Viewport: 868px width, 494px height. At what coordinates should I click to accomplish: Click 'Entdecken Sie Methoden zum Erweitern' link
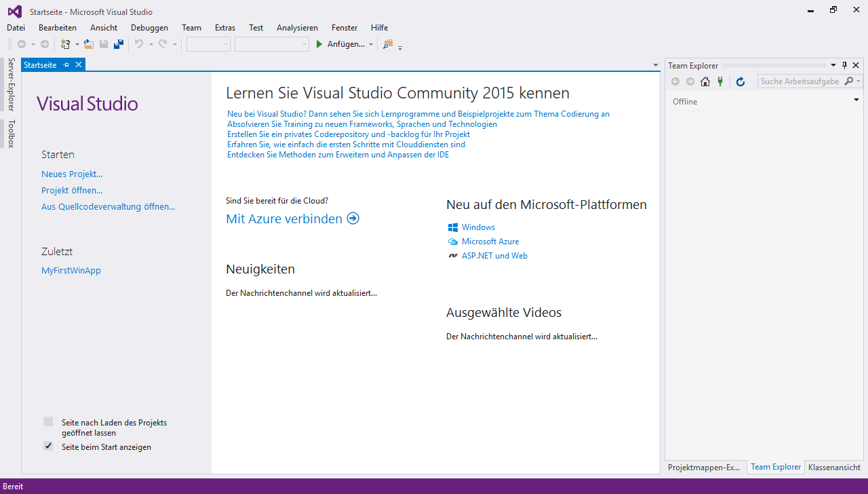coord(338,155)
